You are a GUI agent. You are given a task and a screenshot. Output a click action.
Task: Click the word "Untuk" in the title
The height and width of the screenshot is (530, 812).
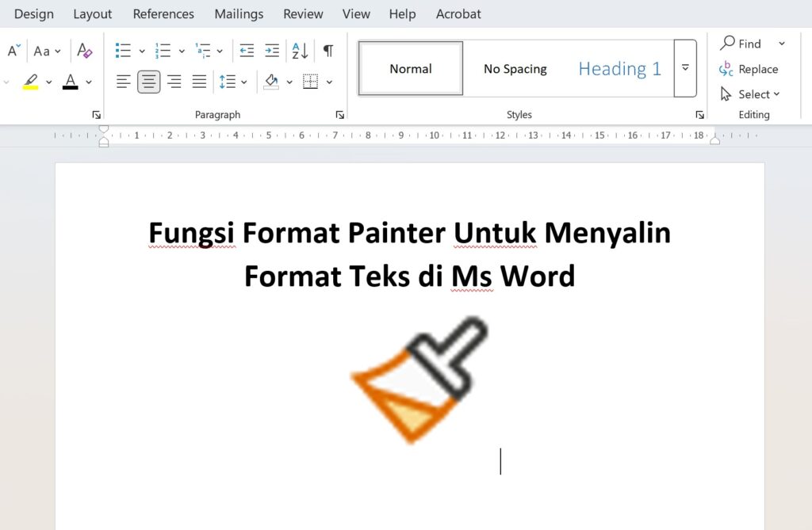495,232
